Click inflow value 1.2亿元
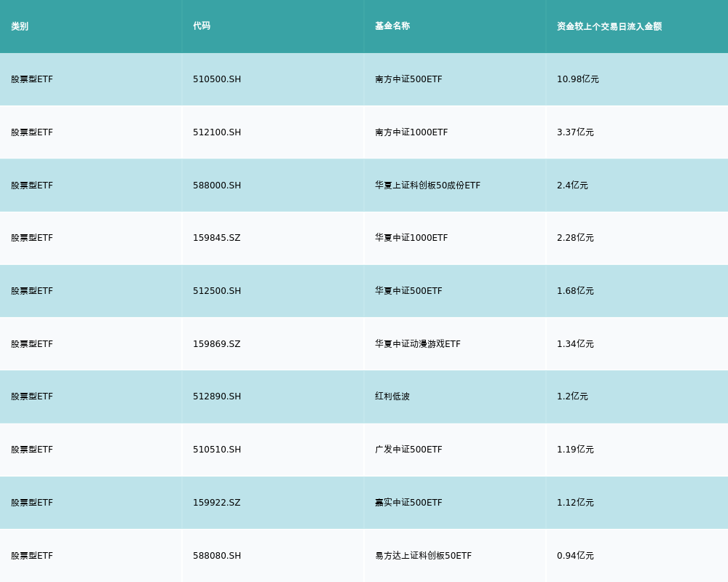Image resolution: width=728 pixels, height=582 pixels. point(572,396)
